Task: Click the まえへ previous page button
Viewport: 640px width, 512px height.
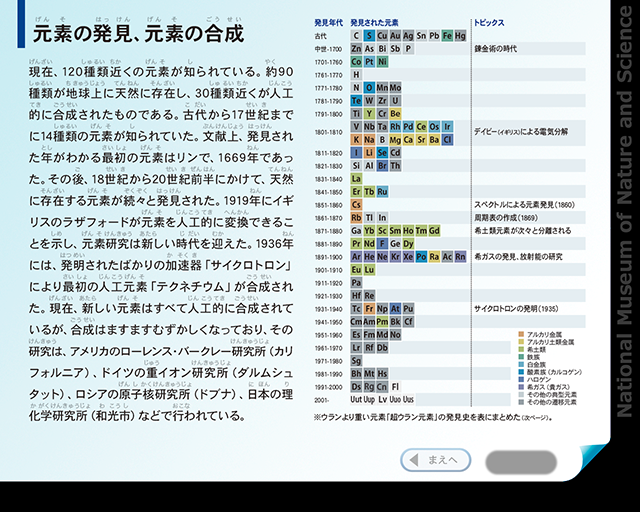Action: click(x=436, y=460)
